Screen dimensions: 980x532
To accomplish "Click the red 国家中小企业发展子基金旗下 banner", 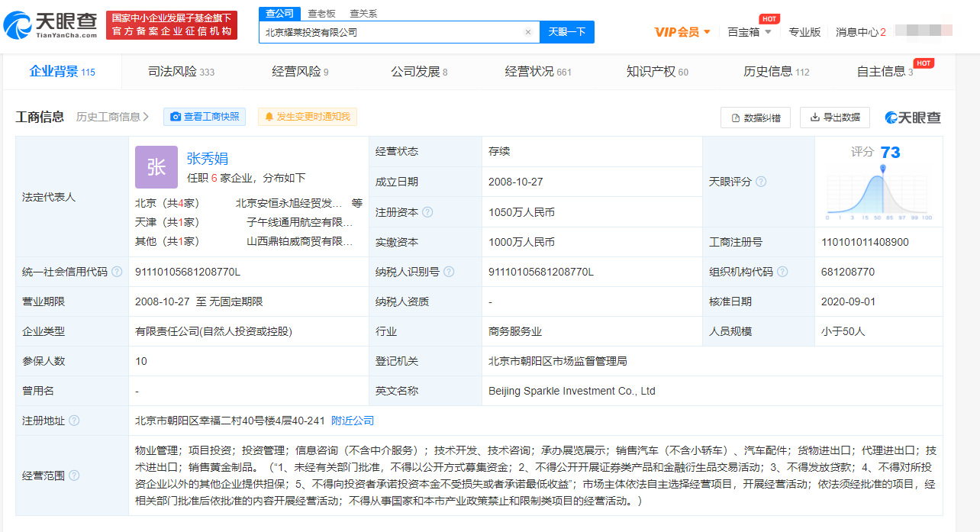I will coord(172,25).
